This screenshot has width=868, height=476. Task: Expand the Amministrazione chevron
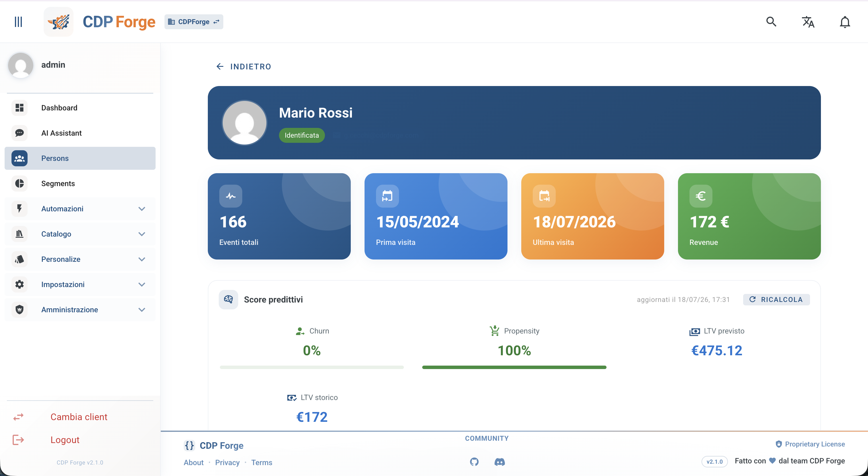pos(142,310)
